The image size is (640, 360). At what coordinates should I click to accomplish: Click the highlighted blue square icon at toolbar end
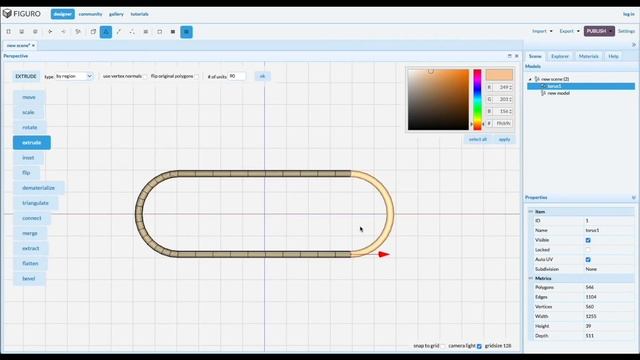187,32
